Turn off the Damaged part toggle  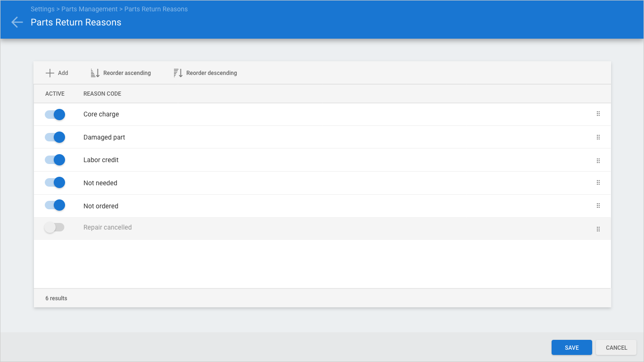[55, 137]
